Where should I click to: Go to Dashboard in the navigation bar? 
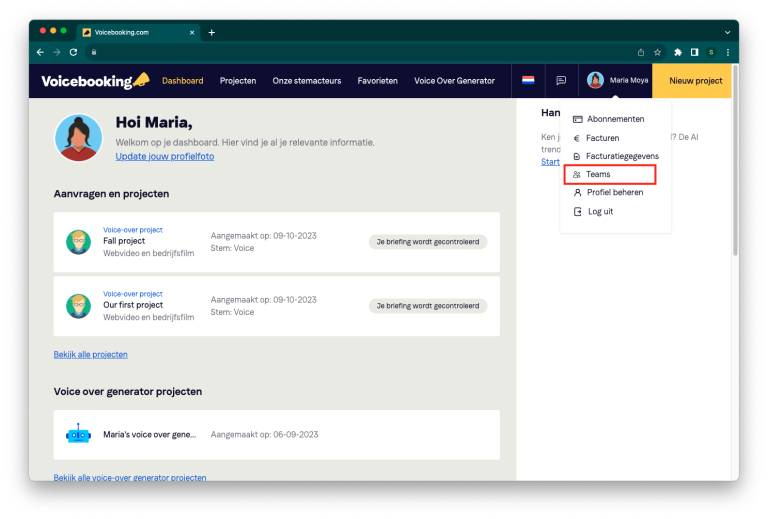[x=183, y=81]
